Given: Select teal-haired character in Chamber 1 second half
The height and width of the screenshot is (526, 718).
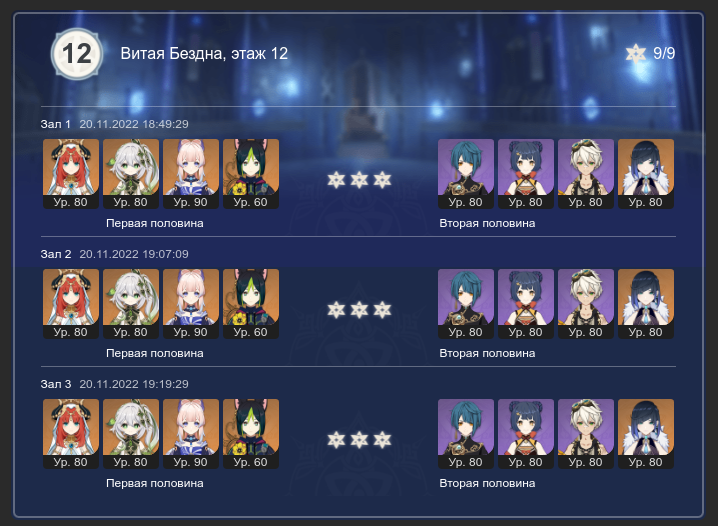Looking at the screenshot, I should tap(466, 174).
